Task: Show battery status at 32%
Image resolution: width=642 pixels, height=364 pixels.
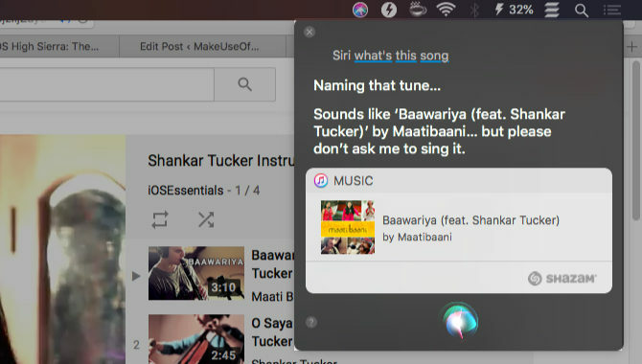Action: click(x=515, y=9)
